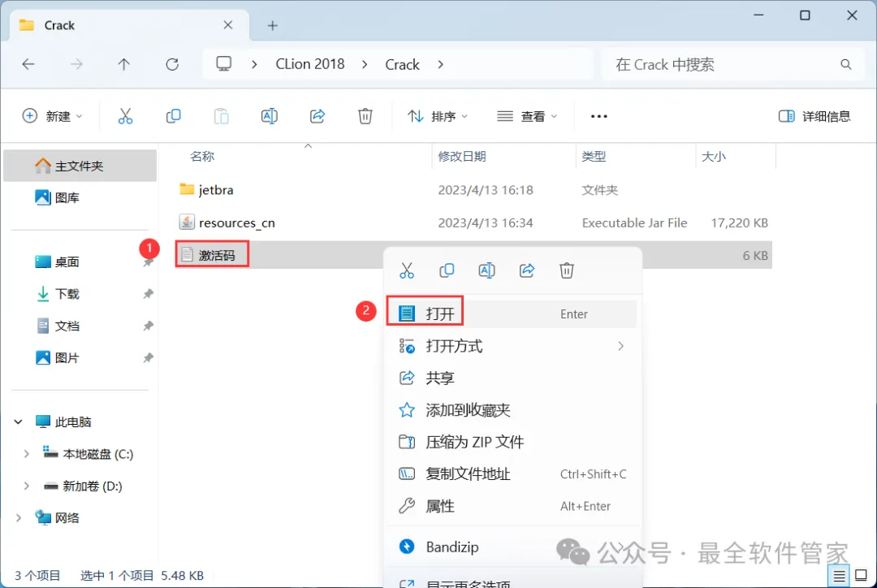Expand the chevron after CLion 2018 in the address bar
This screenshot has width=877, height=588.
(365, 64)
